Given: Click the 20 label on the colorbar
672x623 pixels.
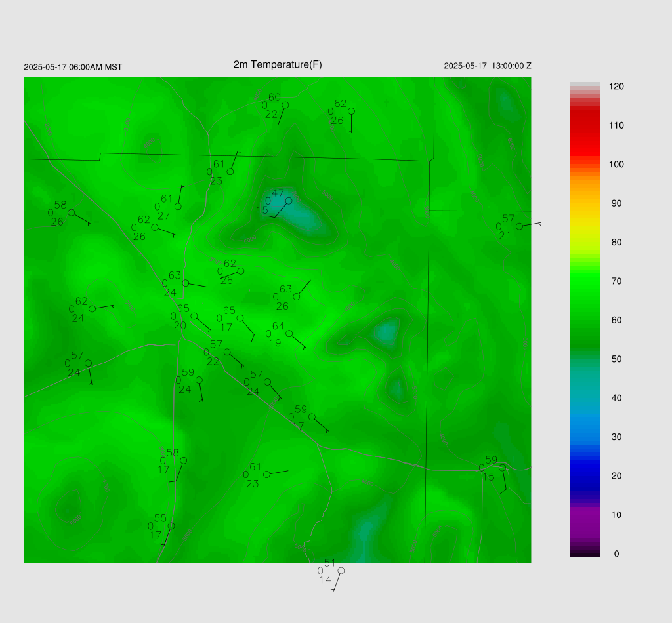Looking at the screenshot, I should pyautogui.click(x=616, y=476).
